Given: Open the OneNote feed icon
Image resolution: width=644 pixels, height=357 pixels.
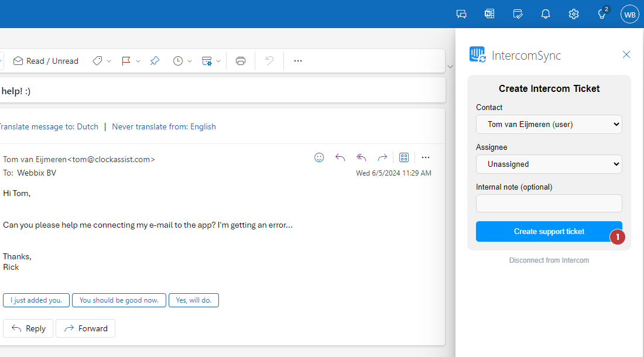Looking at the screenshot, I should tap(489, 14).
